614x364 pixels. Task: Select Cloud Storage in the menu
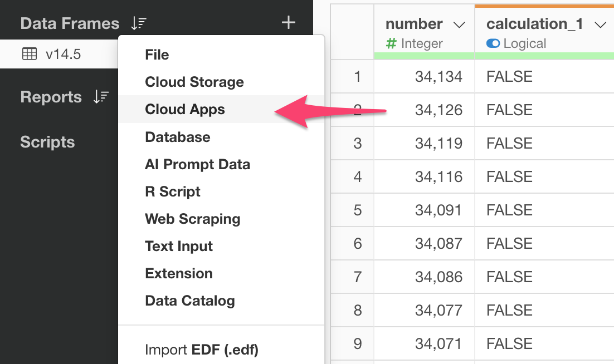coord(194,82)
